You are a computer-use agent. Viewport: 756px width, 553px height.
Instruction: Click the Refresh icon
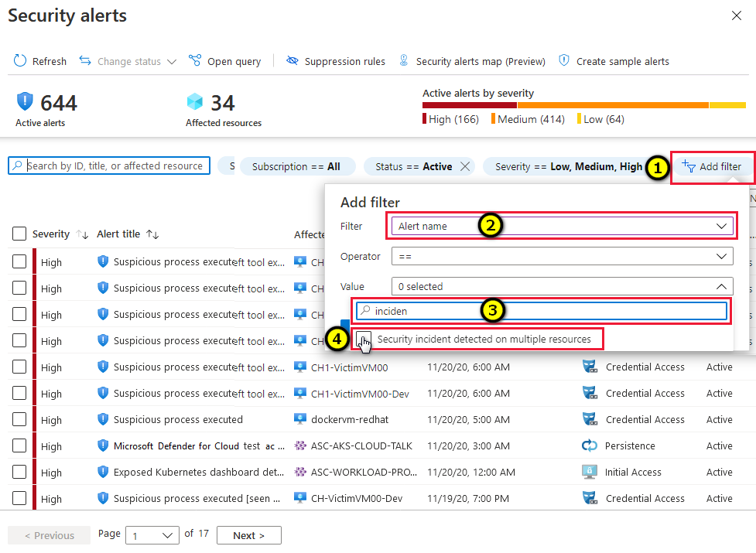(x=20, y=60)
